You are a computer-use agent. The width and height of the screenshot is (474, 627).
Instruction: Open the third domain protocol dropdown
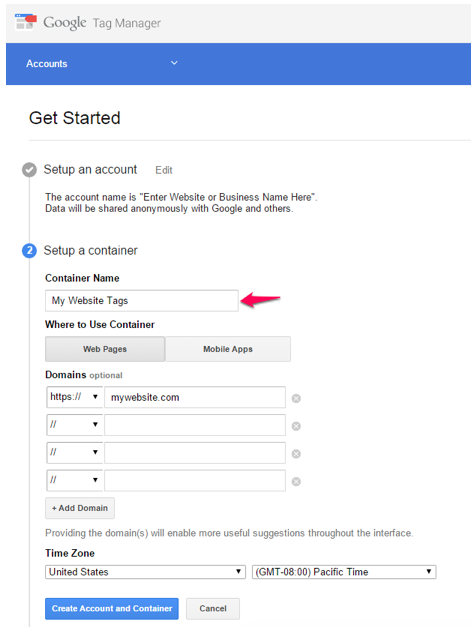click(x=74, y=452)
